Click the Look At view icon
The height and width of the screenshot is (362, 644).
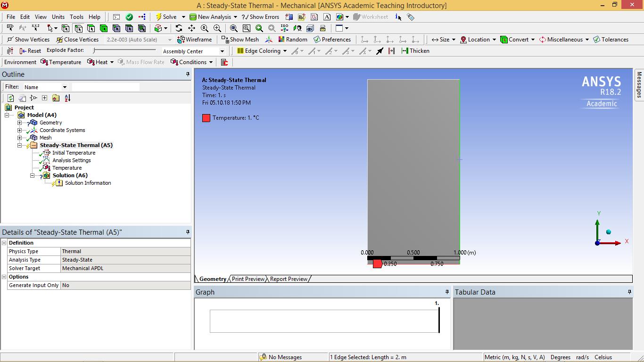297,28
